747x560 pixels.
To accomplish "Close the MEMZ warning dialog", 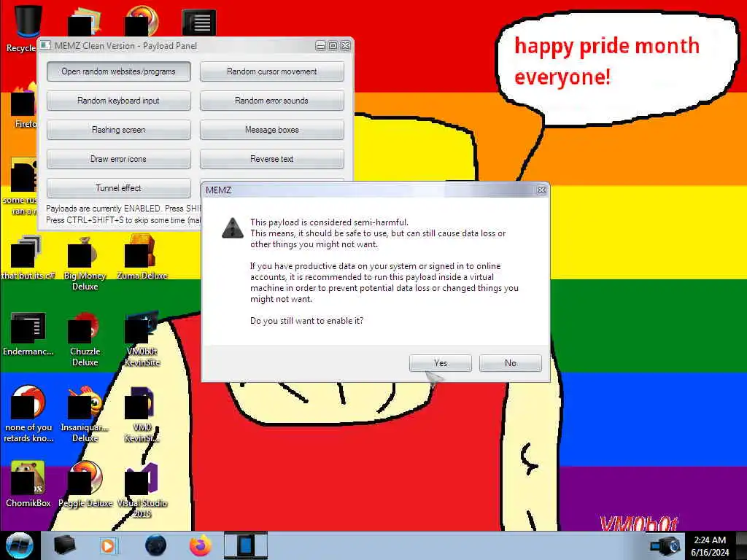I will coord(541,190).
